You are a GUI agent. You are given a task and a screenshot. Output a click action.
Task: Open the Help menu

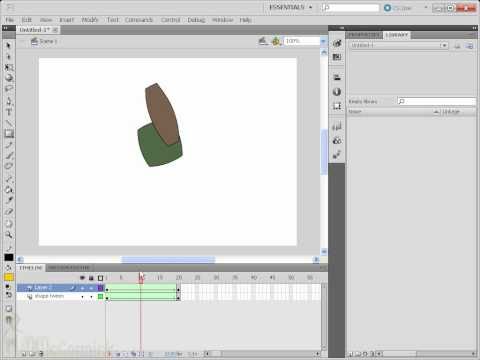pos(246,20)
